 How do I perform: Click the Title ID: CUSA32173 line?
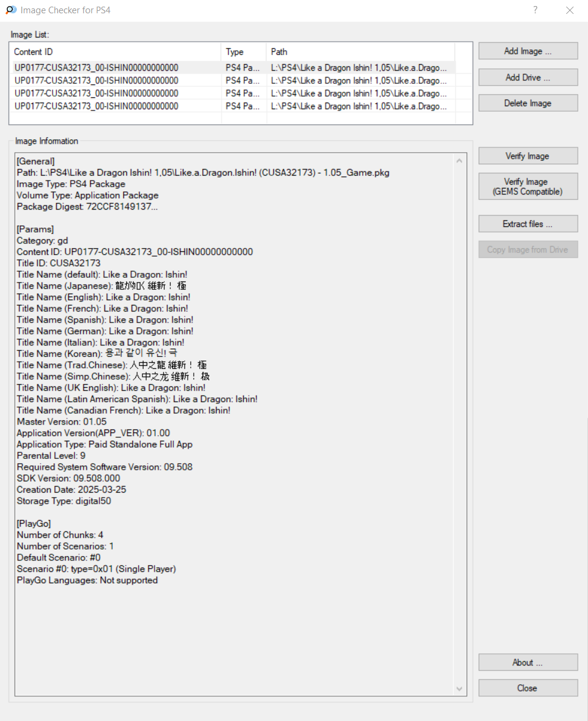[59, 263]
